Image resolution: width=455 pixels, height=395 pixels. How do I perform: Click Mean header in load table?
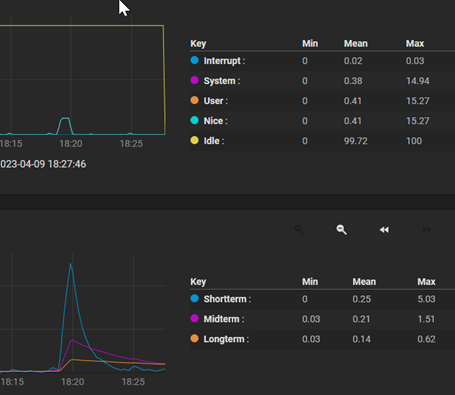(x=364, y=282)
